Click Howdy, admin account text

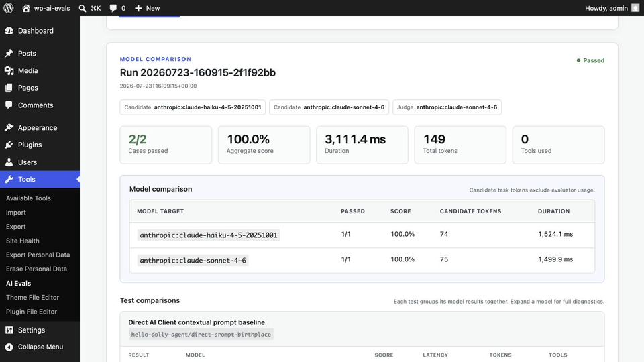pyautogui.click(x=606, y=8)
